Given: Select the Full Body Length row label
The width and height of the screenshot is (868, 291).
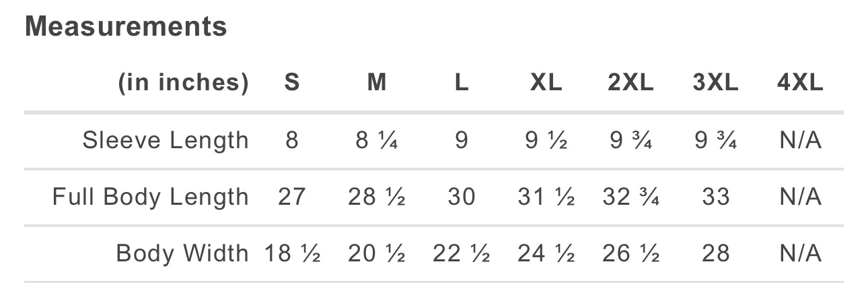Looking at the screenshot, I should click(151, 197).
